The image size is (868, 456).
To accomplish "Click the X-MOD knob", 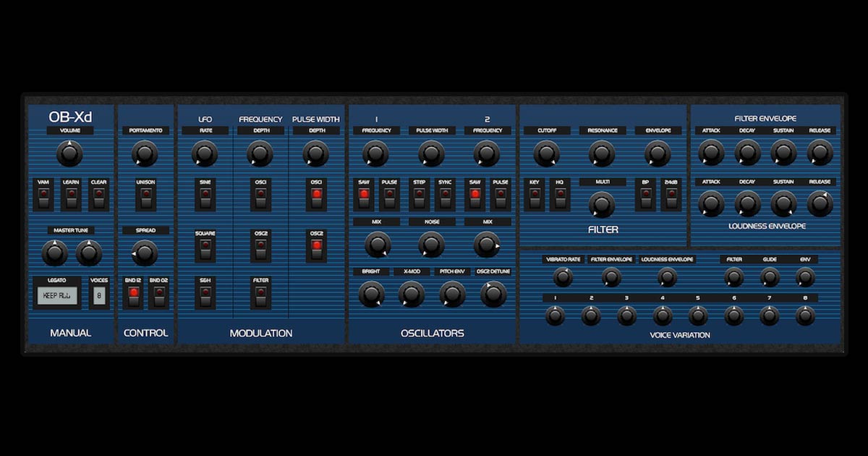I will point(412,295).
